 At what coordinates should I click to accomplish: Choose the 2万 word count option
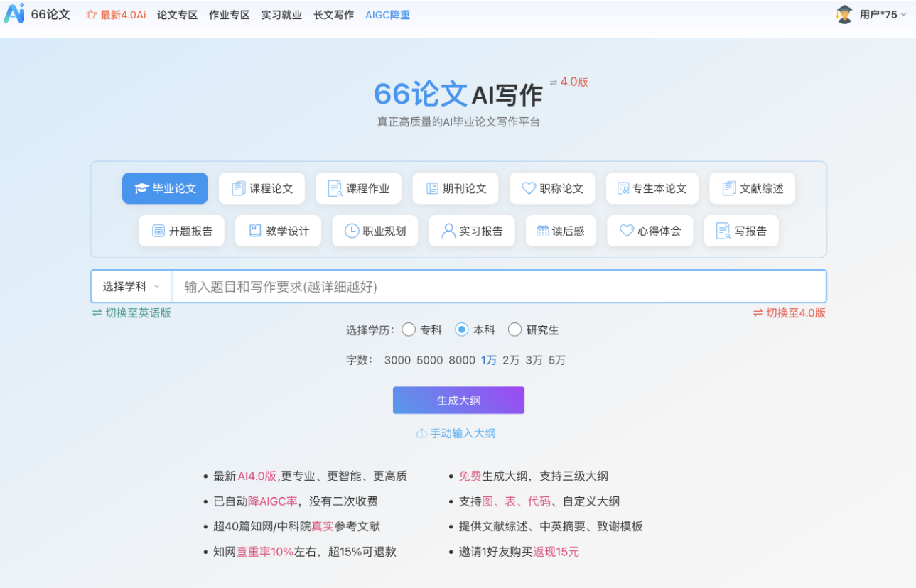pos(511,360)
